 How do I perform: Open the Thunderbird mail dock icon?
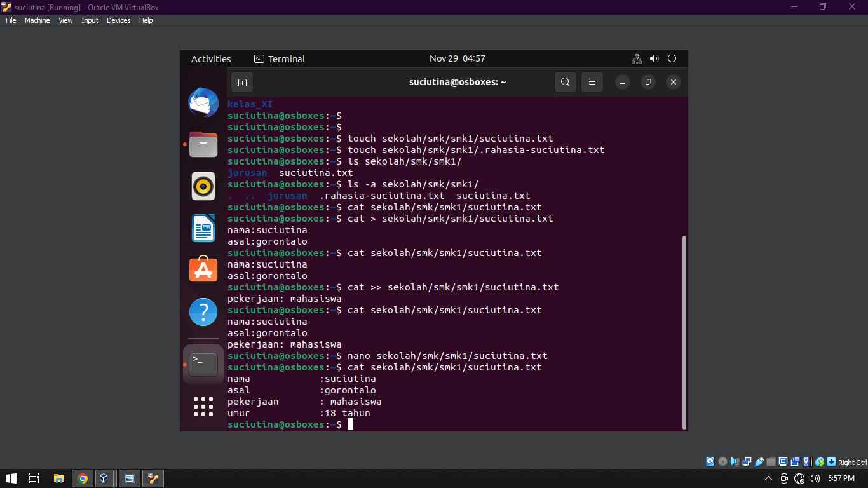[x=203, y=104]
